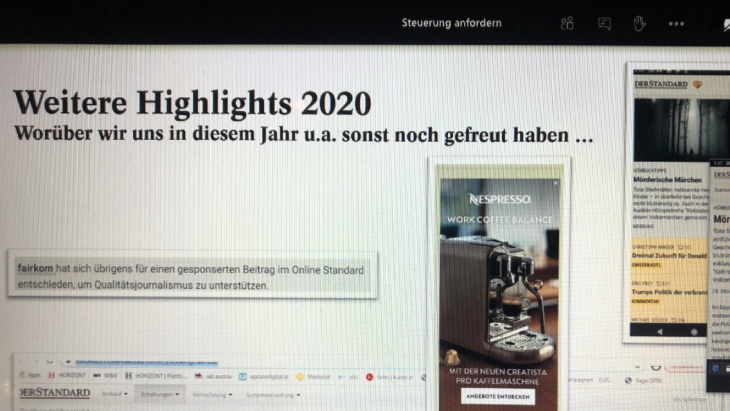
Task: Expand the 'Verkauf' dropdown menu
Action: (116, 394)
